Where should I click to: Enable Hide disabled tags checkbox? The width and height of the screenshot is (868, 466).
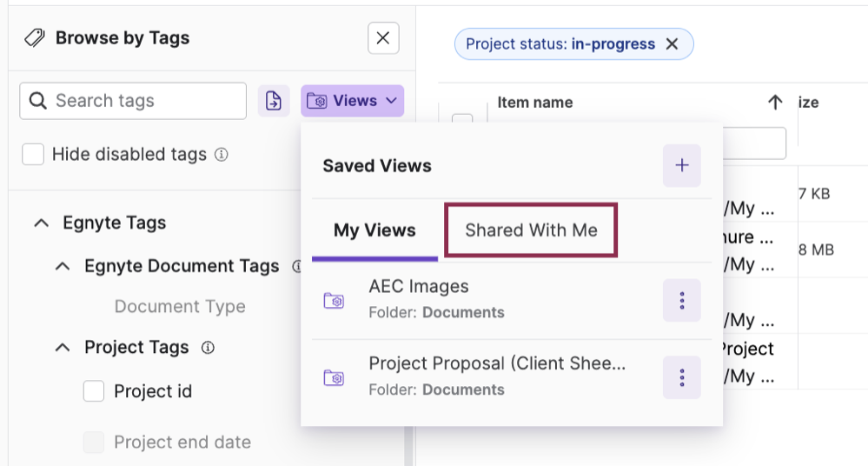[33, 155]
